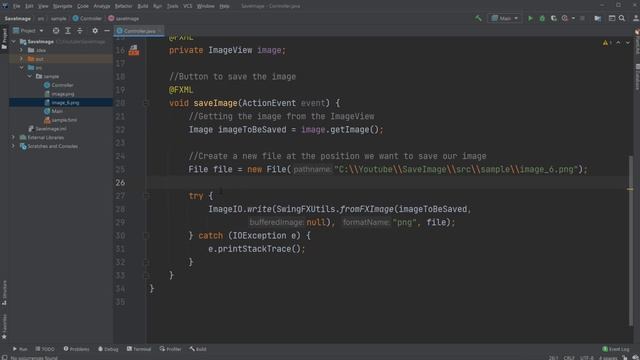Build the project with the hammer icon

(x=478, y=18)
